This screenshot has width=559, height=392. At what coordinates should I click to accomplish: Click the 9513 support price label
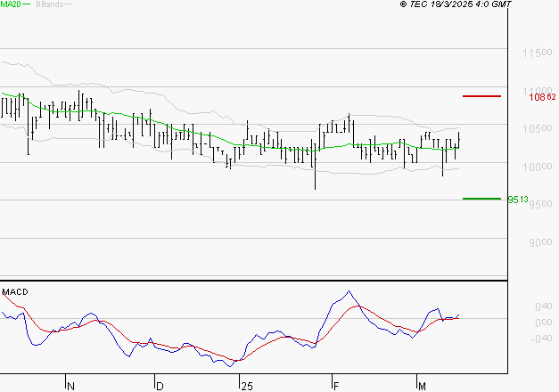[519, 200]
